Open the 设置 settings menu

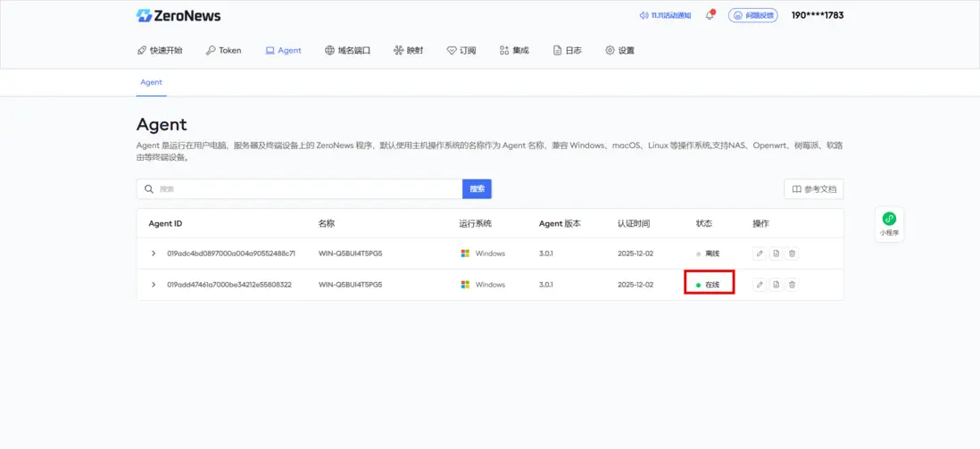pyautogui.click(x=619, y=51)
